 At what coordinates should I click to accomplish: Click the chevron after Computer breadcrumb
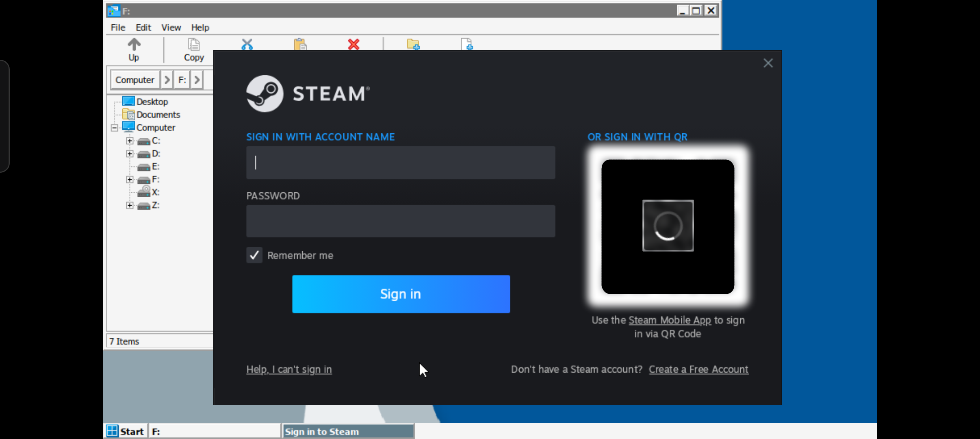166,80
